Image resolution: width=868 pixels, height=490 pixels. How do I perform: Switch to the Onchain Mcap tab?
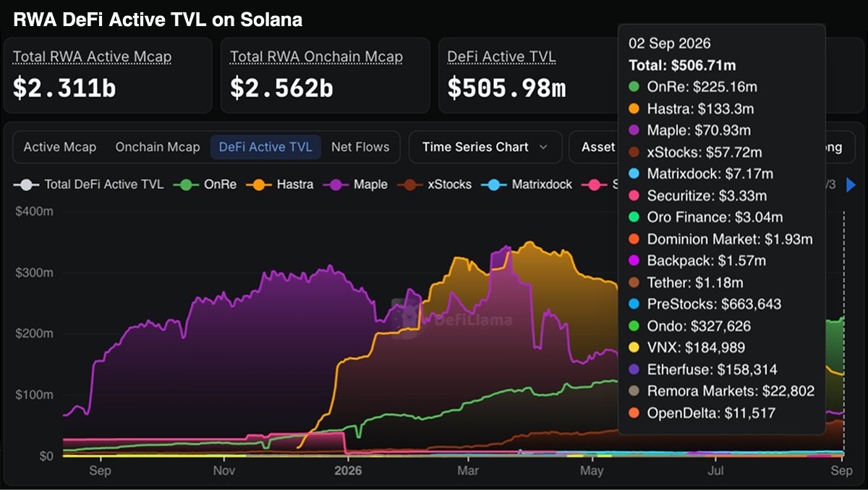click(x=158, y=147)
